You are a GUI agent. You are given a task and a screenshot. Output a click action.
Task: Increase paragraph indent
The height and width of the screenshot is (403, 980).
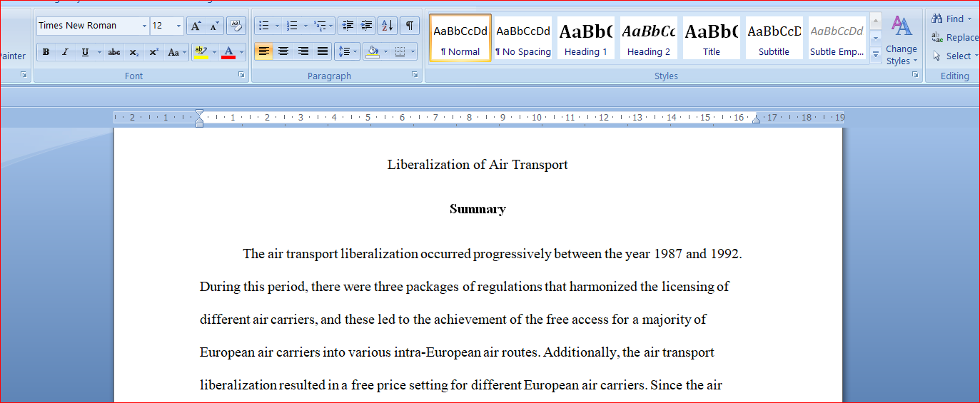pyautogui.click(x=366, y=26)
